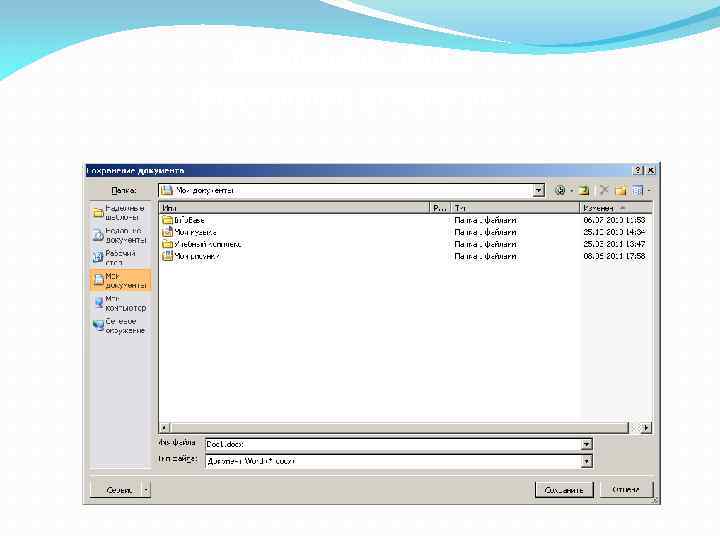This screenshot has width=720, height=540.
Task: Select Мои документы in the sidebar
Action: click(x=120, y=280)
